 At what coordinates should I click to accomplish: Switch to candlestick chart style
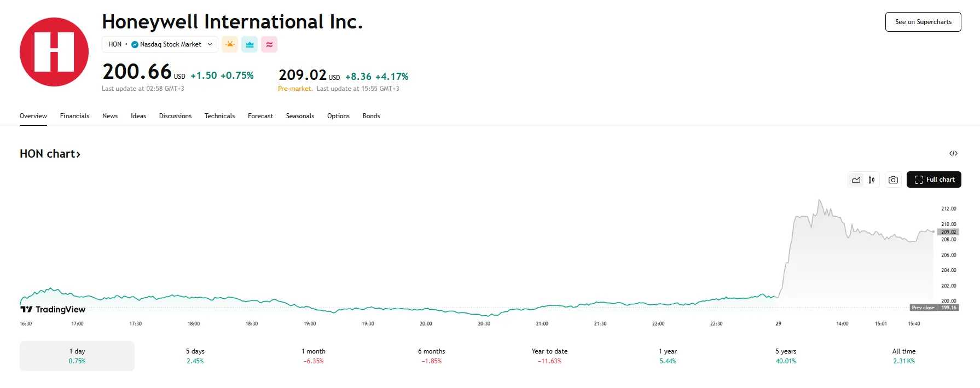pyautogui.click(x=872, y=179)
